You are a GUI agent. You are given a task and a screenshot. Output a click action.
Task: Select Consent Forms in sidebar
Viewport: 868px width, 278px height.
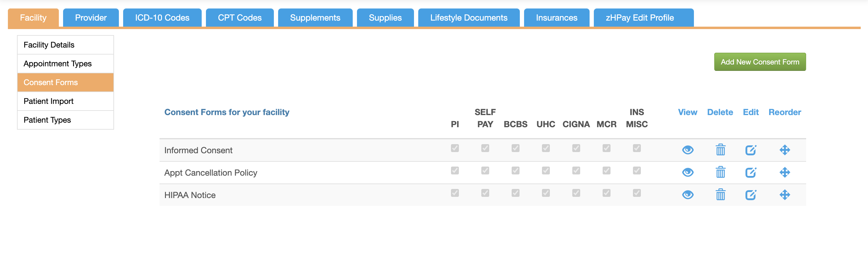66,82
